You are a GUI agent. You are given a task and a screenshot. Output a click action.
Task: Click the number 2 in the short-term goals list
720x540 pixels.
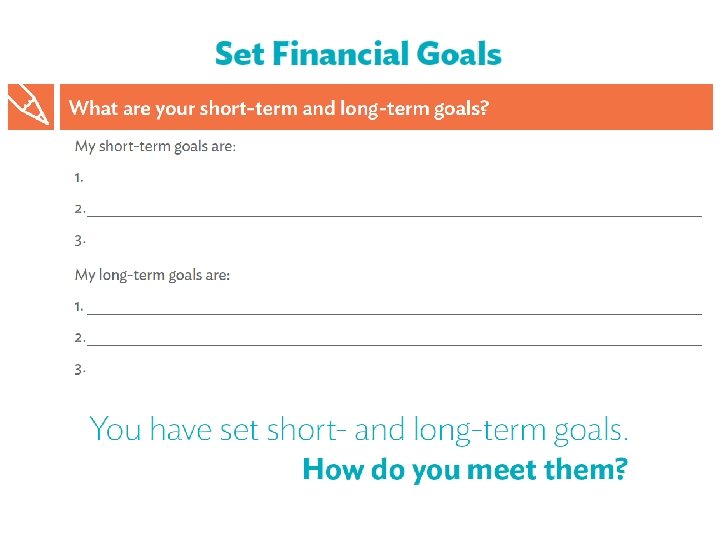[x=79, y=209]
